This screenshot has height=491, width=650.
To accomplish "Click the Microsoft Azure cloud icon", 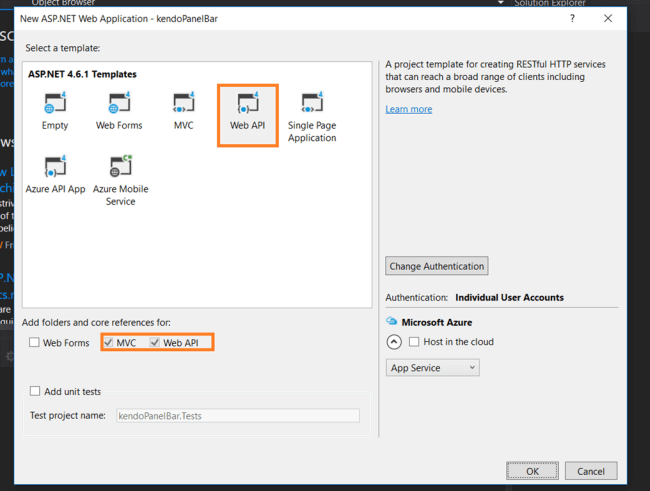I will (x=391, y=321).
